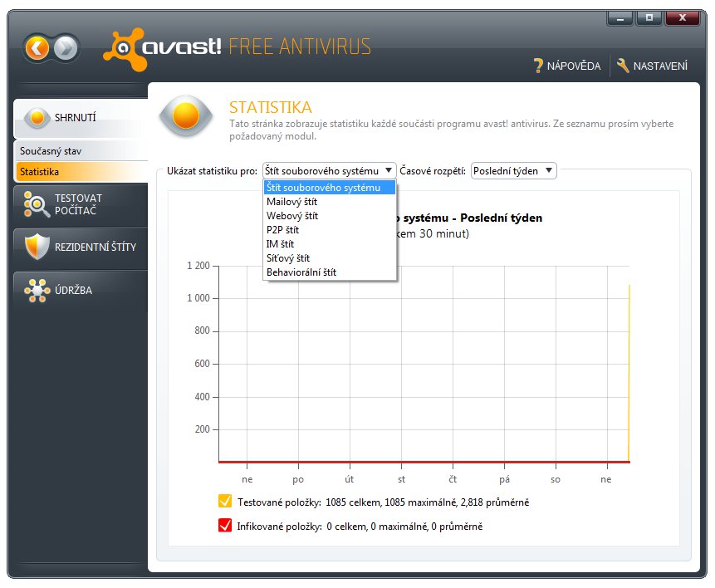
Task: Click the question mark help icon
Action: point(538,66)
